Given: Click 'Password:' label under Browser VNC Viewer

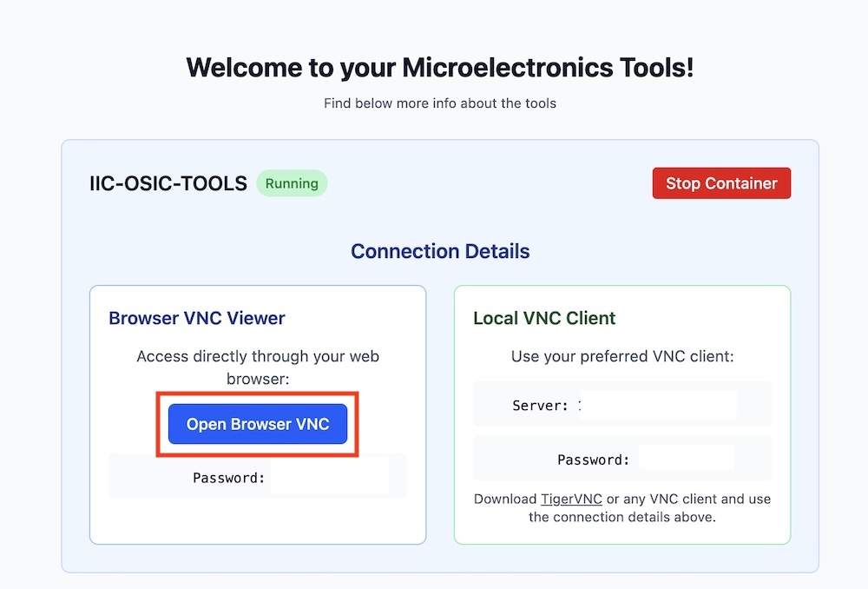Looking at the screenshot, I should pyautogui.click(x=229, y=477).
